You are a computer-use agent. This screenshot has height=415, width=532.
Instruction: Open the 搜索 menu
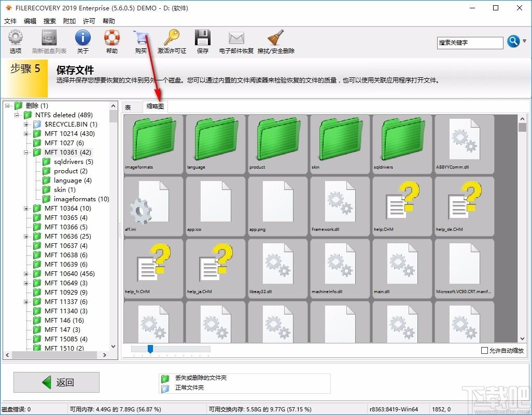coord(50,21)
